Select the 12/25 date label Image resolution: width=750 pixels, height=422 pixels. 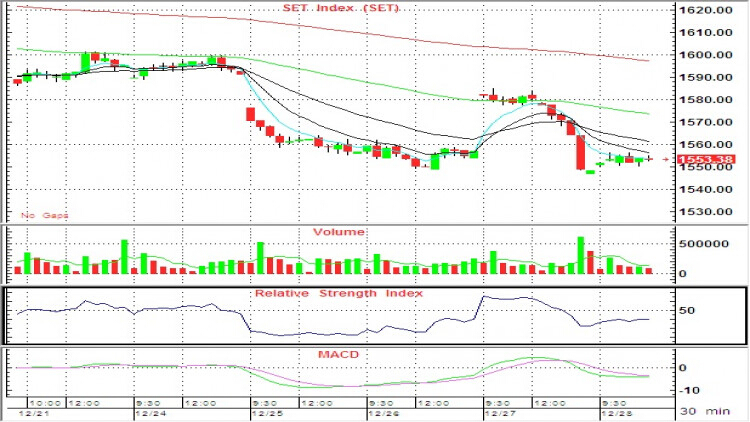tap(268, 413)
